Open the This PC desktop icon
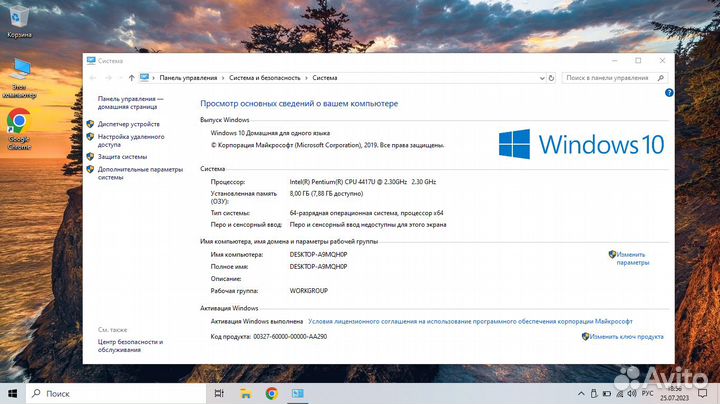The height and width of the screenshot is (404, 720). (19, 78)
